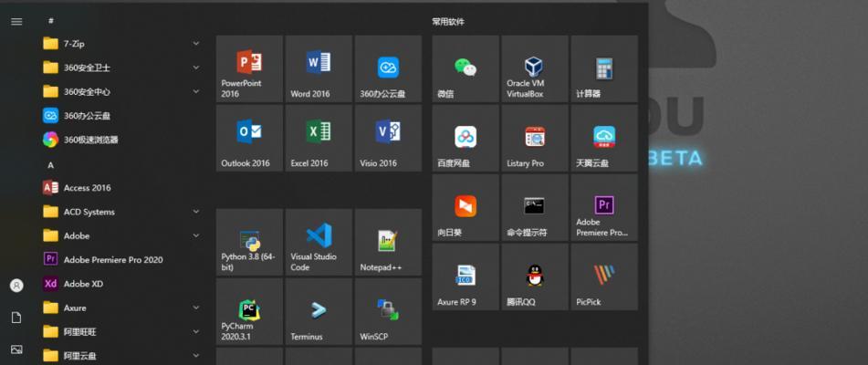Expand the 360安全卫士 folder
The height and width of the screenshot is (365, 868).
(x=121, y=68)
